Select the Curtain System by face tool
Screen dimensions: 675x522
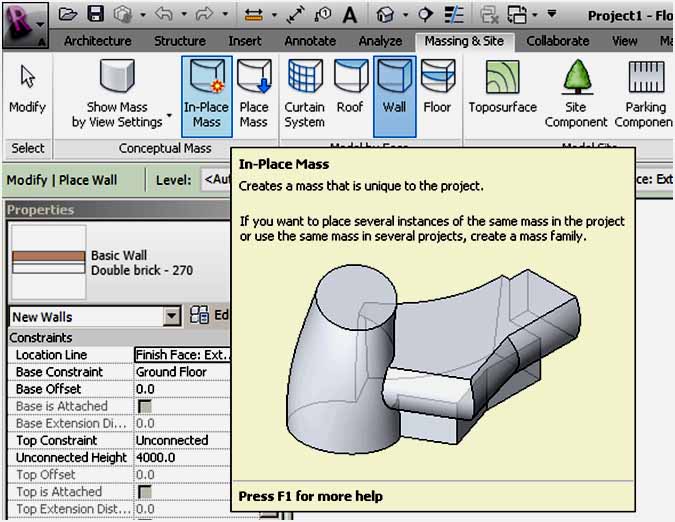(x=304, y=94)
